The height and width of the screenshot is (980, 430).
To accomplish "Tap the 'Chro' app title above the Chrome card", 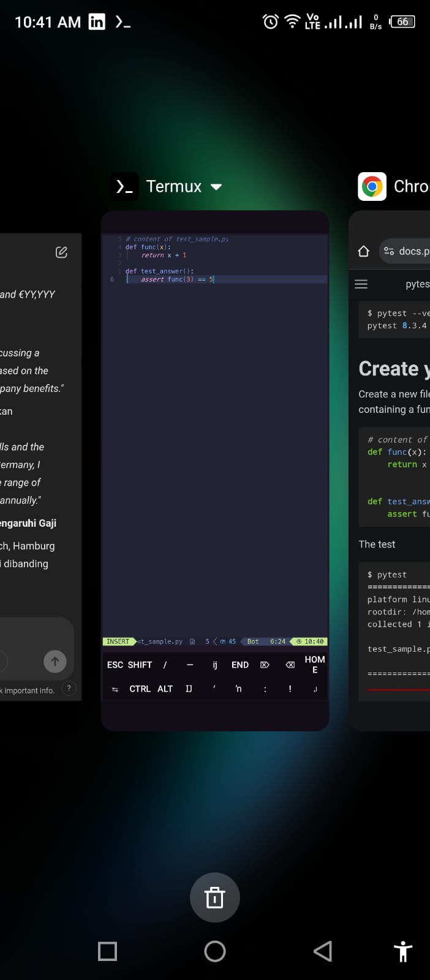I will [x=412, y=186].
